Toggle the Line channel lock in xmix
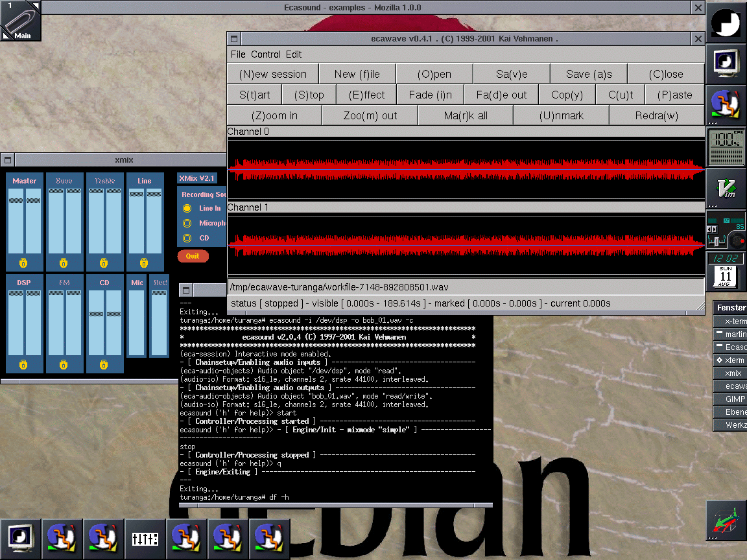Viewport: 747px width, 560px height. [144, 263]
